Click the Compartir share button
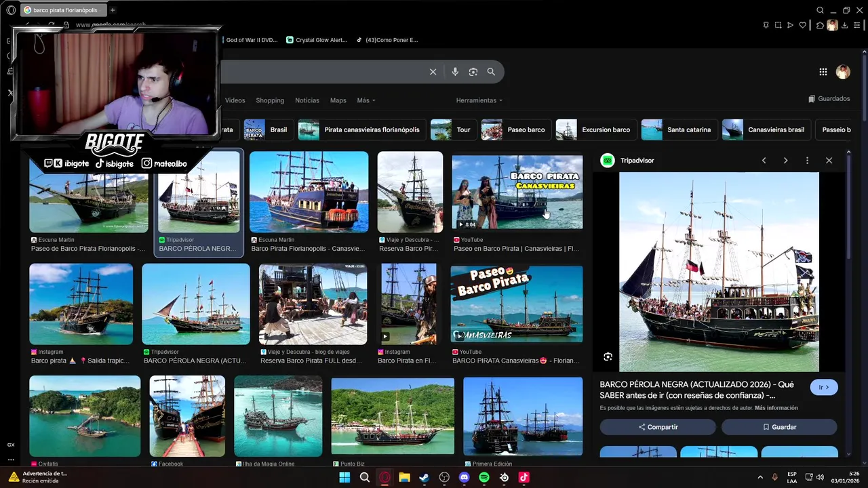Screen dimensions: 868x488 (658, 427)
